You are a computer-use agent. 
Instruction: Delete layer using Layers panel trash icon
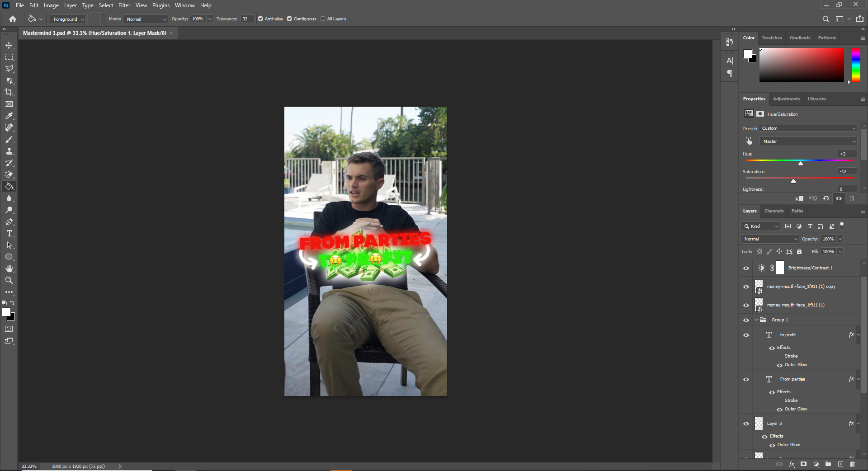pos(852,464)
